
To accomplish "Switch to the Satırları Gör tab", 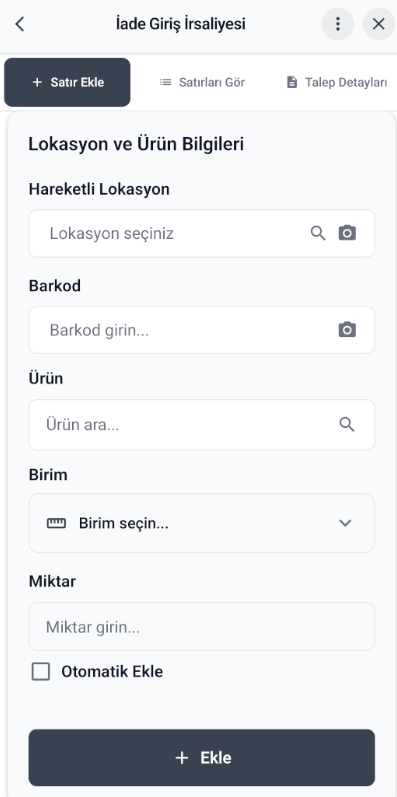I will point(202,82).
